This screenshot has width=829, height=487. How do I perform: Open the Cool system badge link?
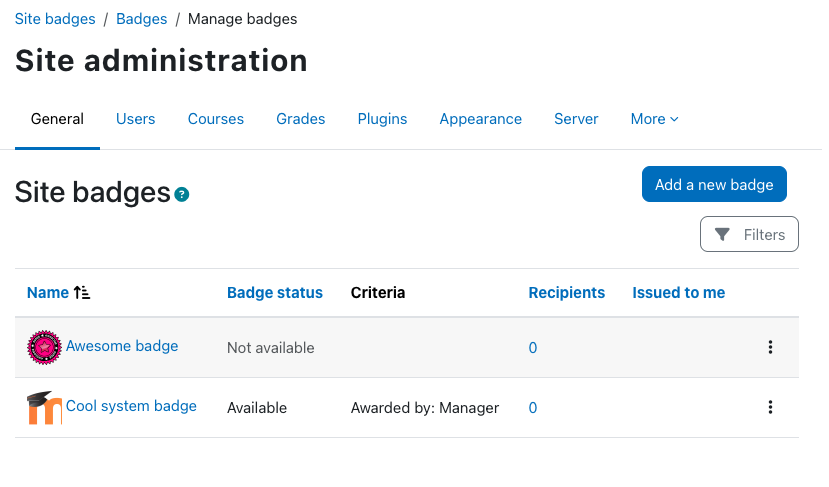coord(131,406)
